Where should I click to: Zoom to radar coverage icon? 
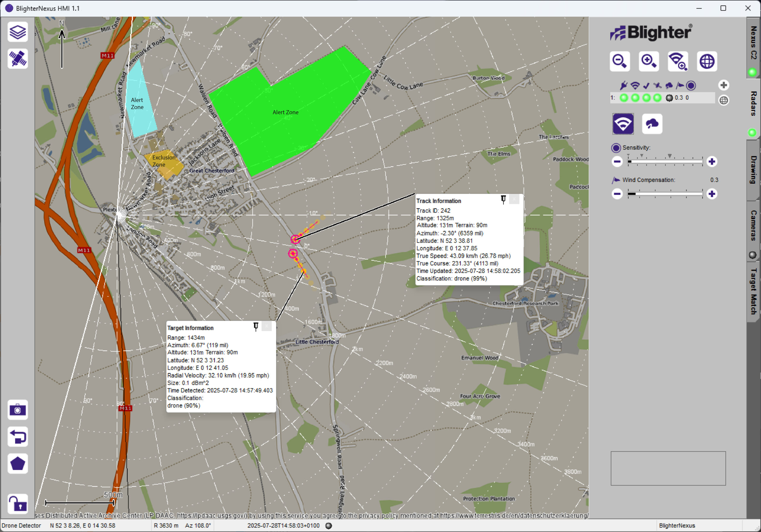677,61
